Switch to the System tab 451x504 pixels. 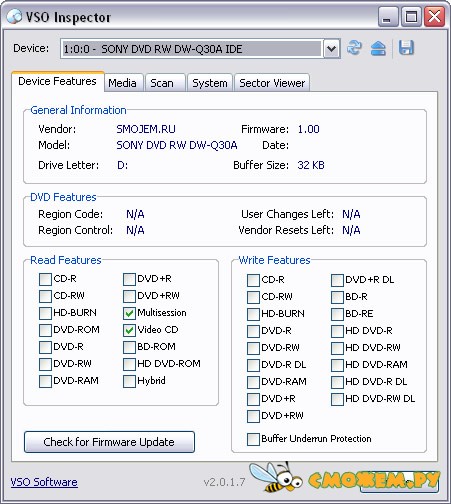tap(210, 83)
